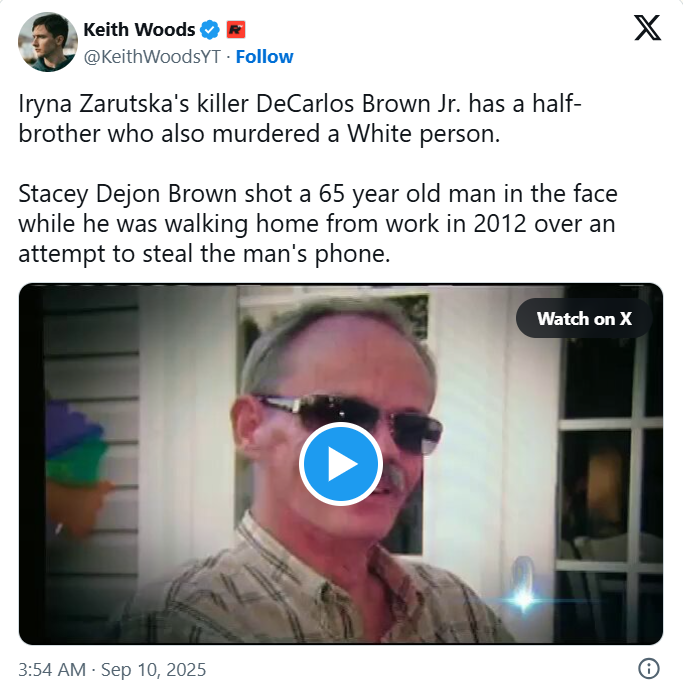Viewport: 683px width, 691px height.
Task: Click the light flare in video corner
Action: (523, 598)
